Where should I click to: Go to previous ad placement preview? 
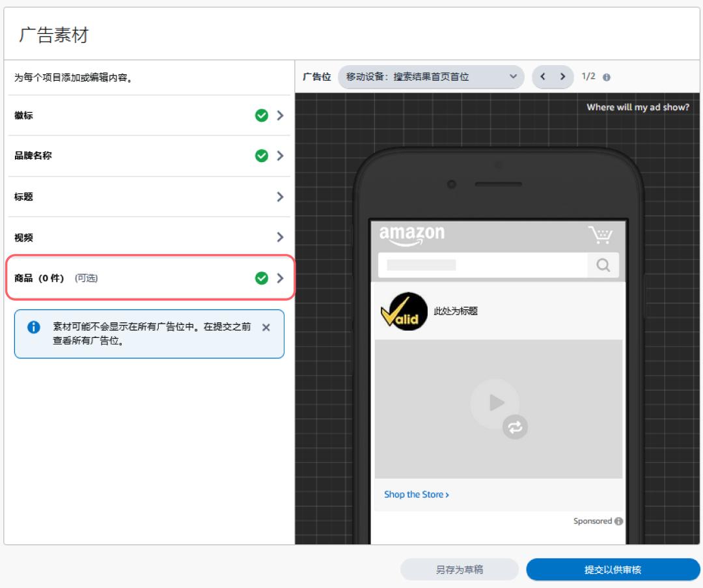pos(543,77)
